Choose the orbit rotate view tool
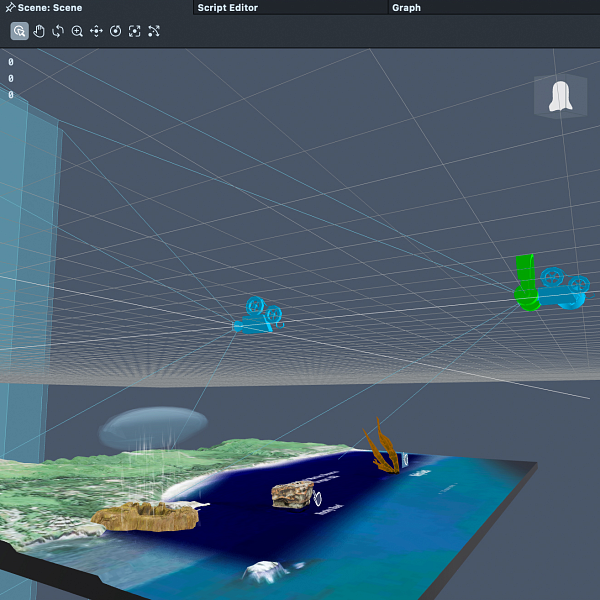Image resolution: width=600 pixels, height=600 pixels. [x=58, y=31]
